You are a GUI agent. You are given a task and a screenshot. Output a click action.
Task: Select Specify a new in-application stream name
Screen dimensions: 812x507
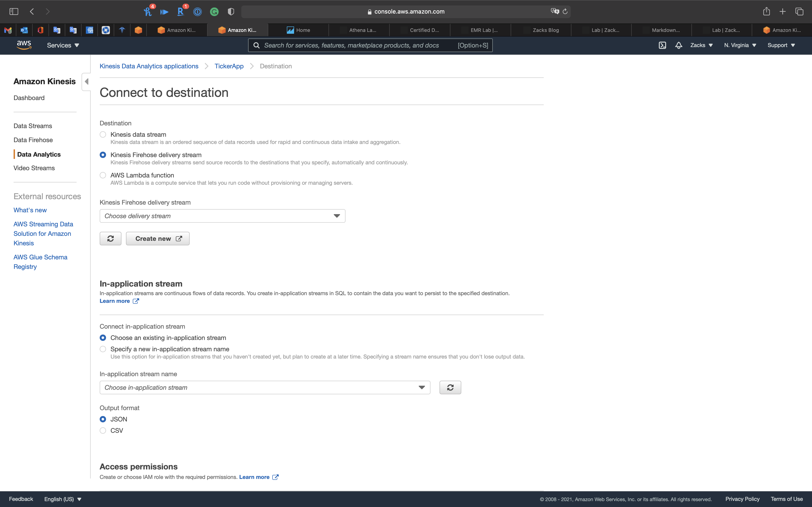(x=103, y=349)
